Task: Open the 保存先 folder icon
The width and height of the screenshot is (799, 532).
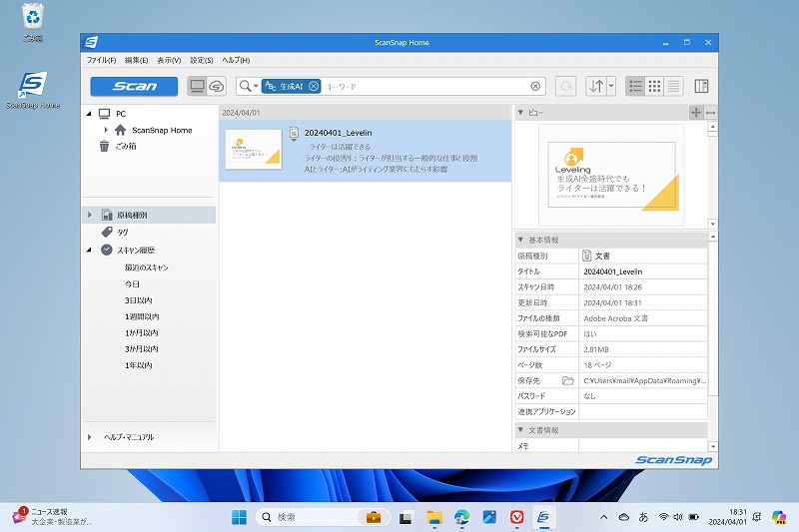Action: pos(568,380)
